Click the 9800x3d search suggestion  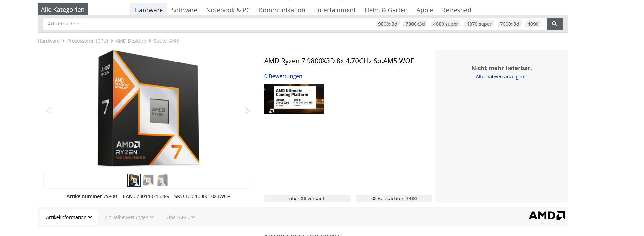387,24
